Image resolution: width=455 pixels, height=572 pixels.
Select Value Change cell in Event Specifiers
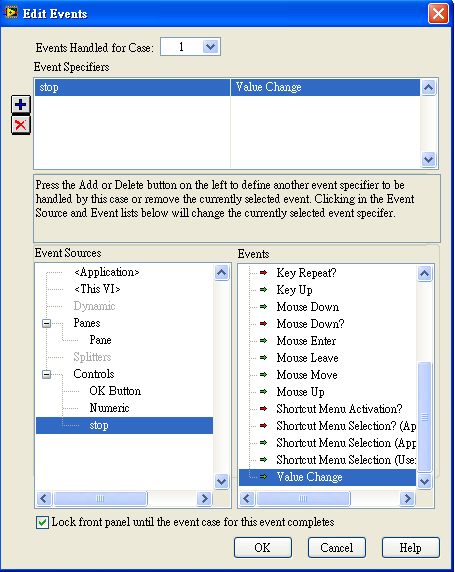[x=325, y=88]
